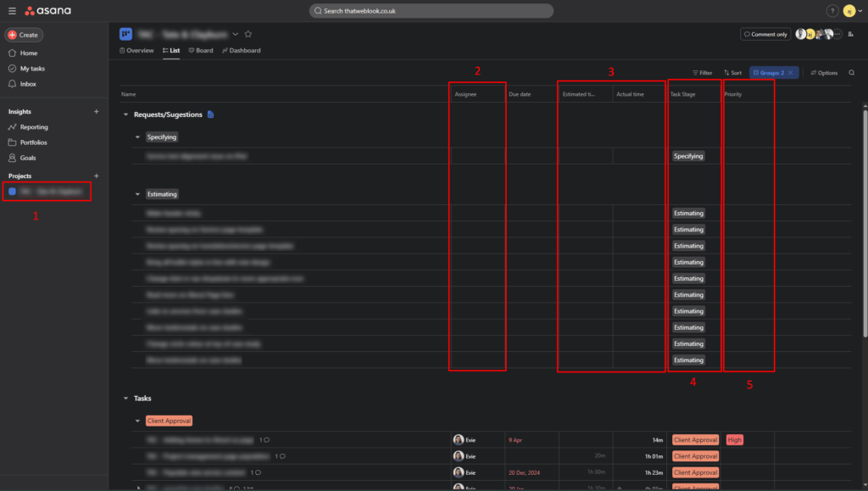Screen dimensions: 868x491
Task: Star the project as favorite
Action: (x=248, y=34)
